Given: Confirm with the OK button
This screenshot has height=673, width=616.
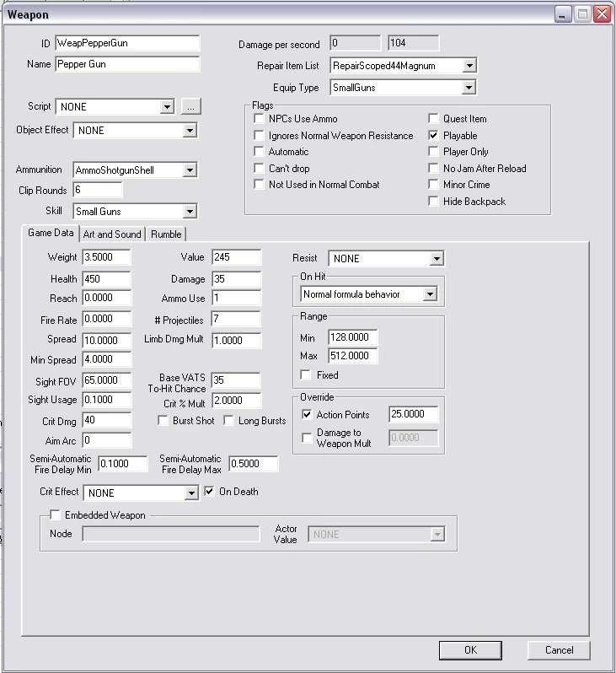Looking at the screenshot, I should [470, 650].
